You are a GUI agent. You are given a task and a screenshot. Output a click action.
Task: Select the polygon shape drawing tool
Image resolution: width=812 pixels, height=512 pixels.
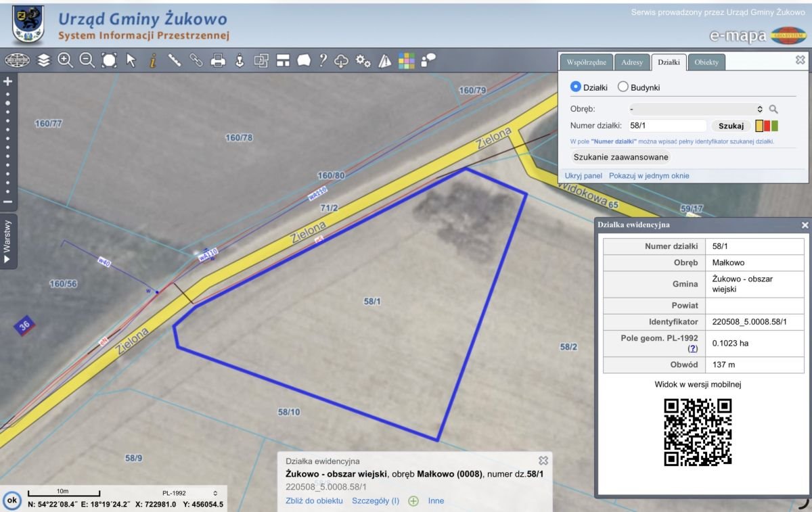pos(304,61)
